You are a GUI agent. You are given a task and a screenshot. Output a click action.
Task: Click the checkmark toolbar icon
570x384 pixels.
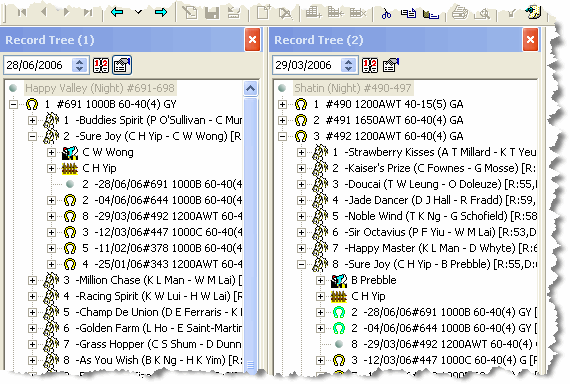coord(511,14)
